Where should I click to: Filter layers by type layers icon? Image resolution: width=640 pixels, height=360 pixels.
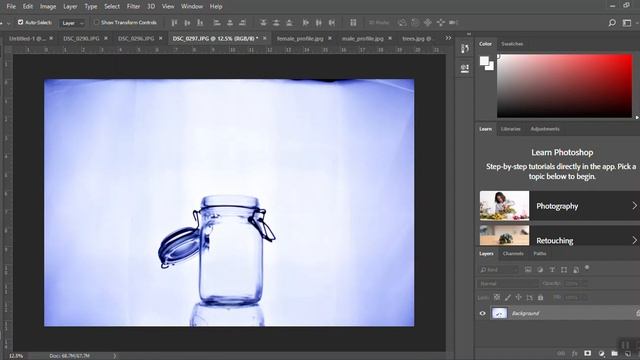(552, 270)
